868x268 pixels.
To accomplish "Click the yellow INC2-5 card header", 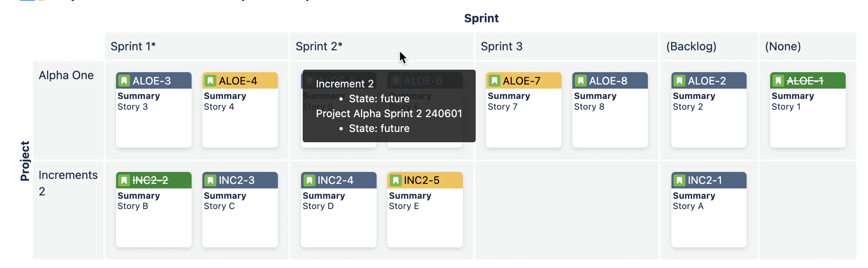I will coord(425,180).
